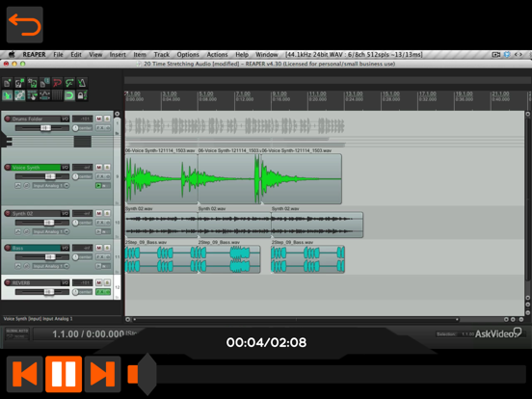Viewport: 532px width, 399px height.
Task: Open Project Settings from the toolbar
Action: point(44,83)
